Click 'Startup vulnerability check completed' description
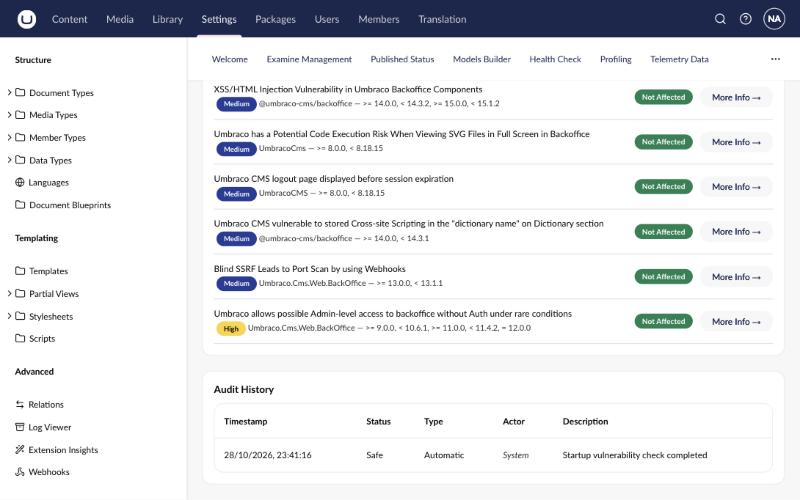Screen dimensions: 800x500 635,455
